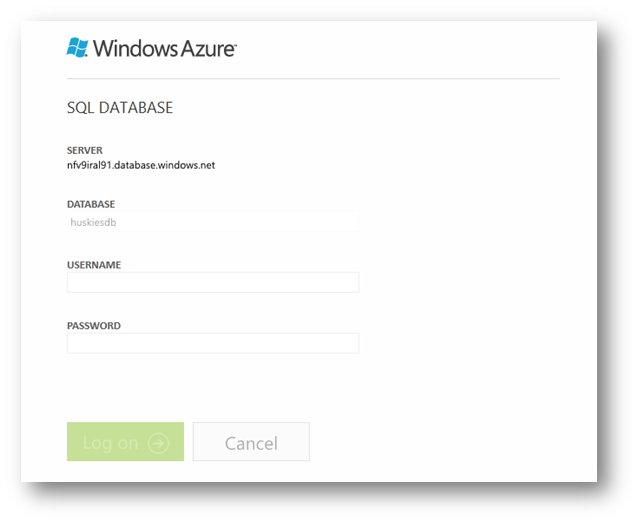Click the PASSWORD label
Screen dimensions: 639x524
[94, 326]
